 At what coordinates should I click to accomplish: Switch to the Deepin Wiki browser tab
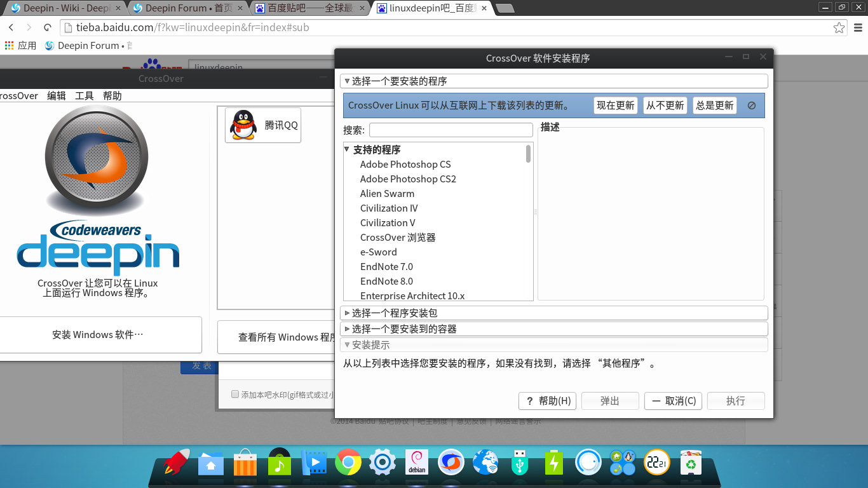pos(65,8)
